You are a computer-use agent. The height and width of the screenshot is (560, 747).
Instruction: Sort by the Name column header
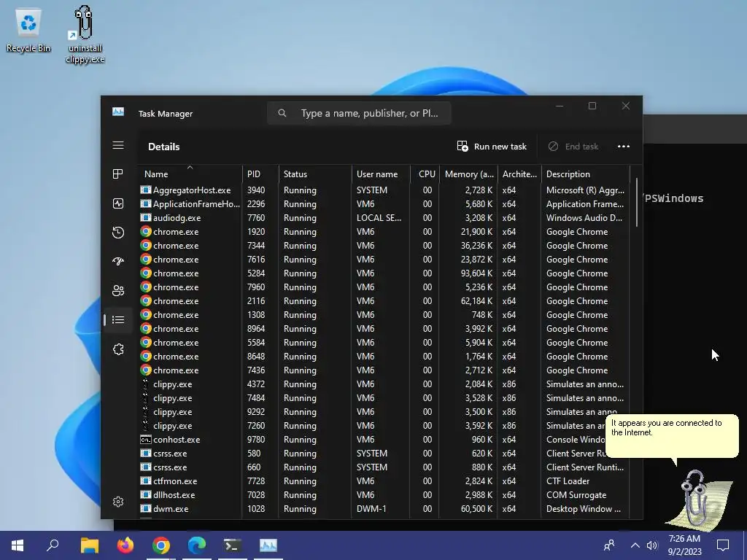tap(190, 174)
